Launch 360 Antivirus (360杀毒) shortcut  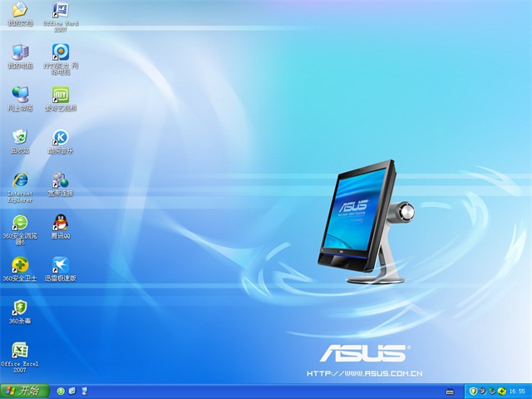click(20, 308)
